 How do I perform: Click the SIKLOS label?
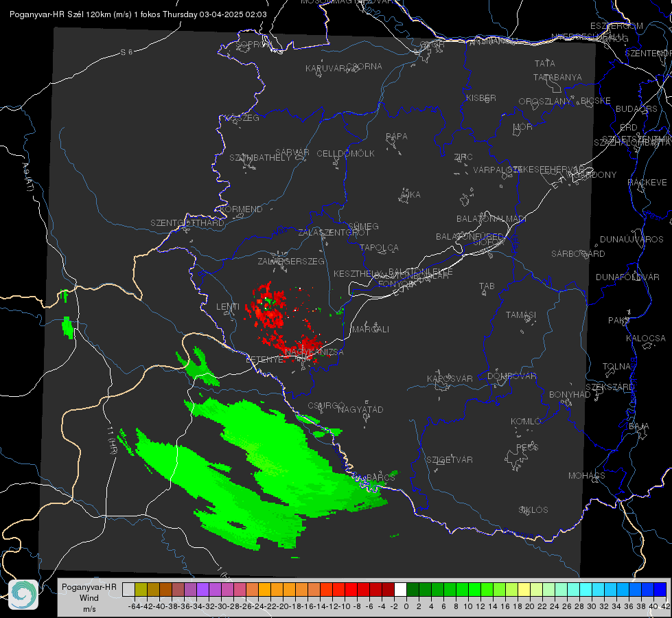coord(533,510)
